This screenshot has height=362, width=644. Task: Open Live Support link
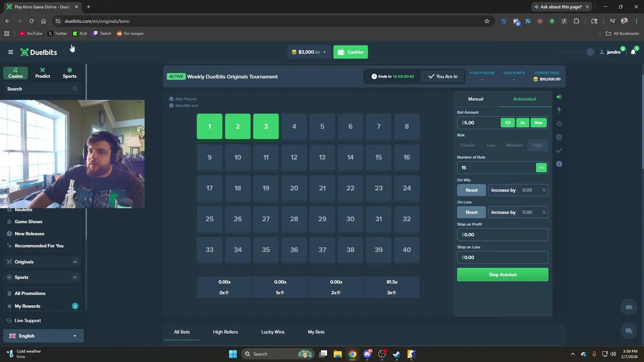(28, 321)
